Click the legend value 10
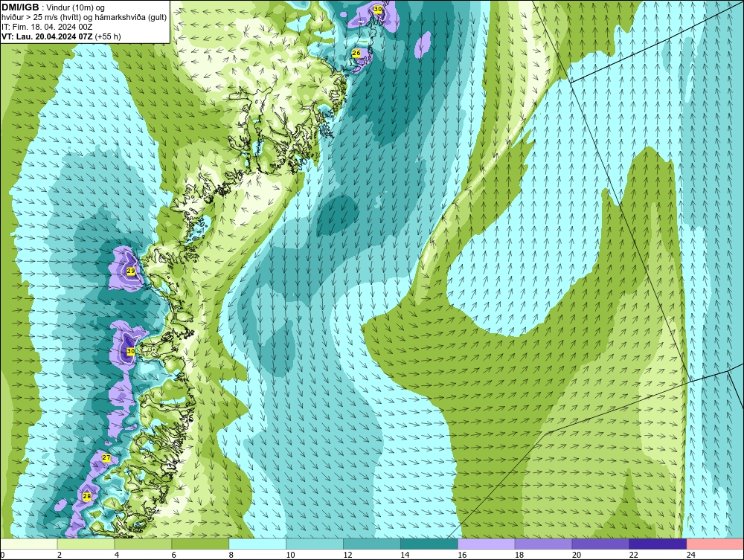Screen dimensions: 744x560 tap(290, 555)
